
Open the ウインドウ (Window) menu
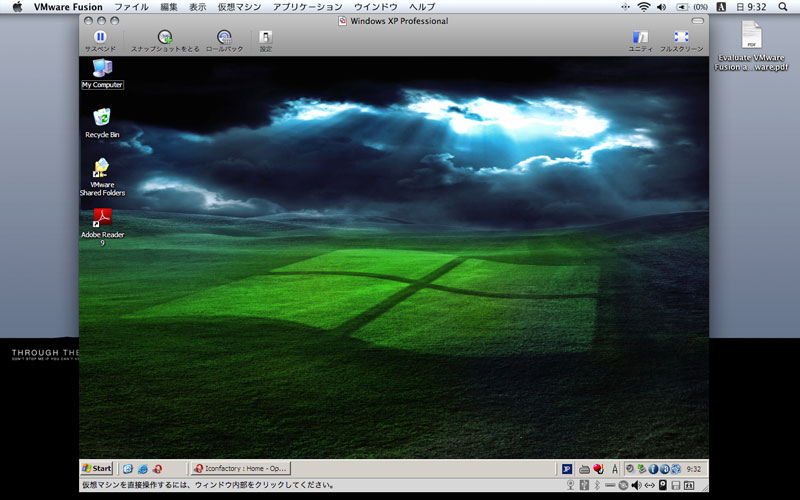pos(376,7)
